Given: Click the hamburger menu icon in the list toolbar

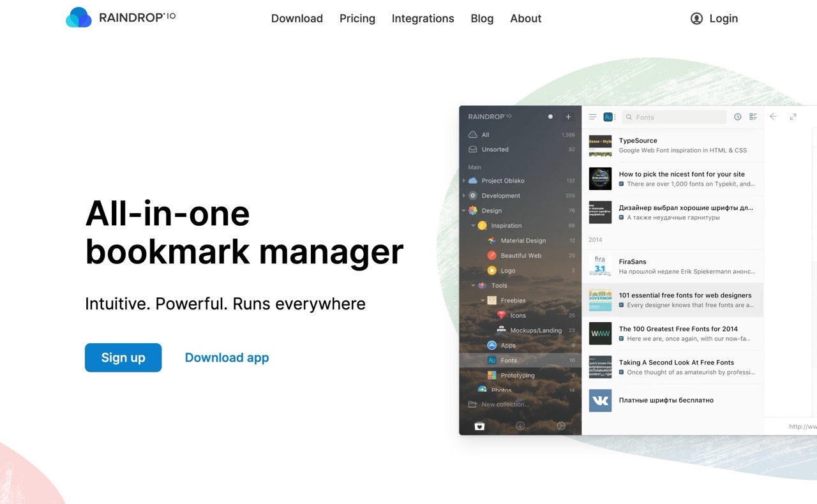Looking at the screenshot, I should 592,117.
